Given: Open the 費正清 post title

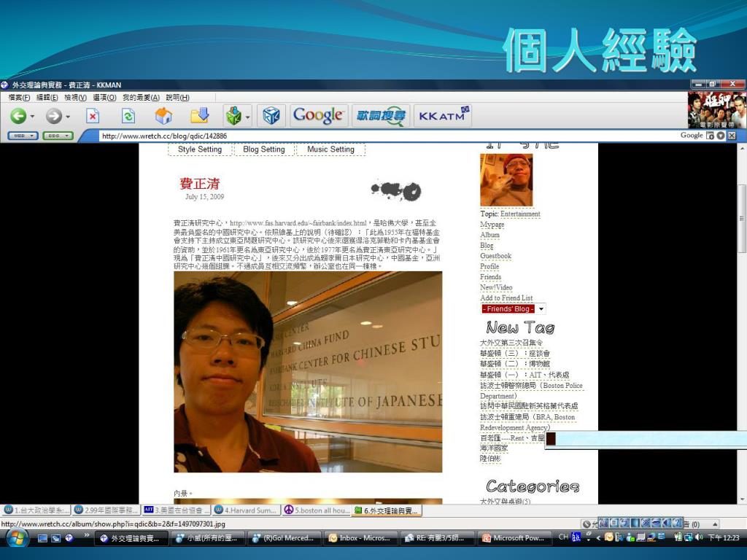Looking at the screenshot, I should (x=200, y=184).
